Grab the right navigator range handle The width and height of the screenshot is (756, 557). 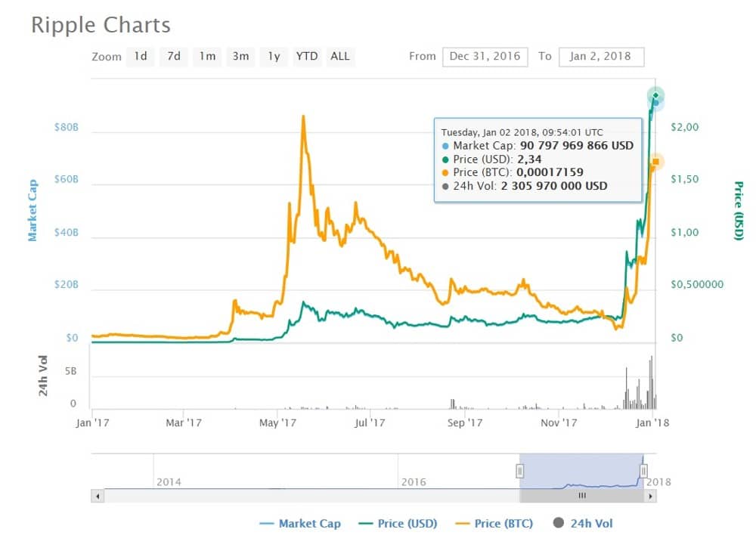[643, 471]
